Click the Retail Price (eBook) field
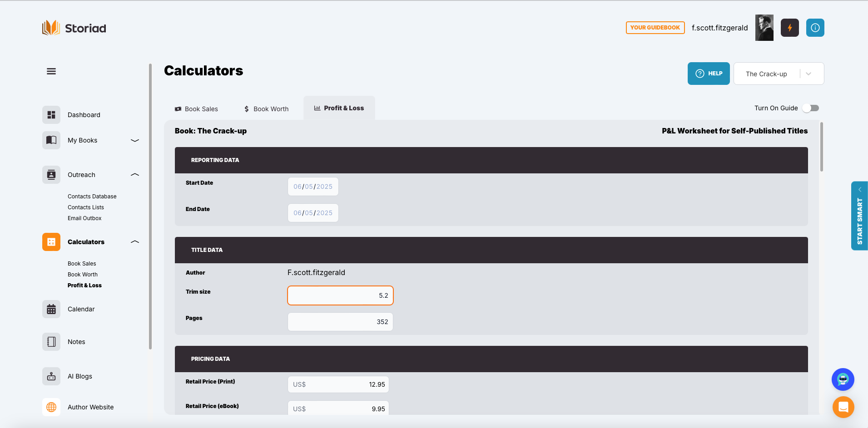The image size is (868, 428). 338,408
